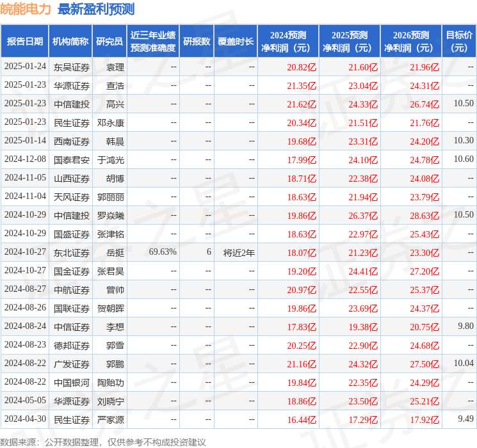Click the 报告日期 column header

(x=24, y=42)
